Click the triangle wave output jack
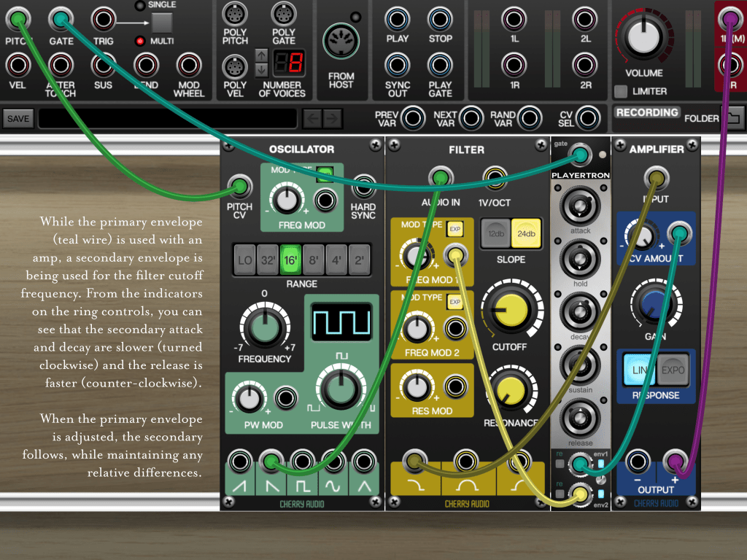This screenshot has width=747, height=560. (x=363, y=462)
